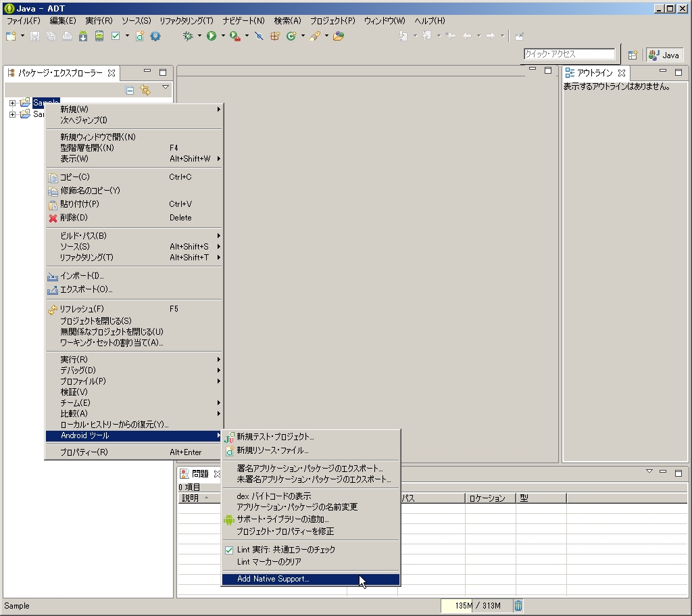This screenshot has height=616, width=692.
Task: Select プロジェクト・プロパティーを修正 menu item
Action: [311, 531]
